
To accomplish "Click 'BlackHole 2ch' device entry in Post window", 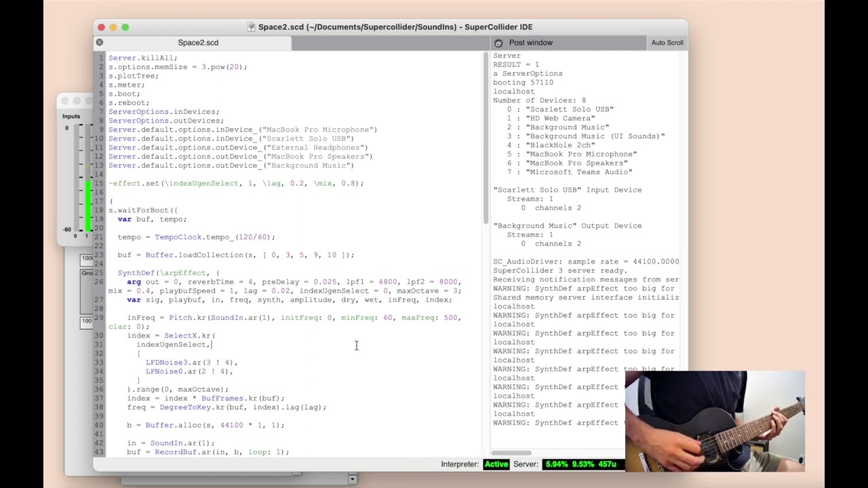I will pos(551,145).
